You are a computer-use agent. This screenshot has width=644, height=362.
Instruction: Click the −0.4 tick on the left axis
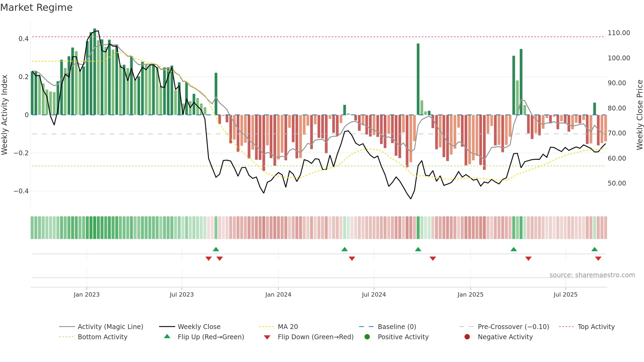[21, 191]
